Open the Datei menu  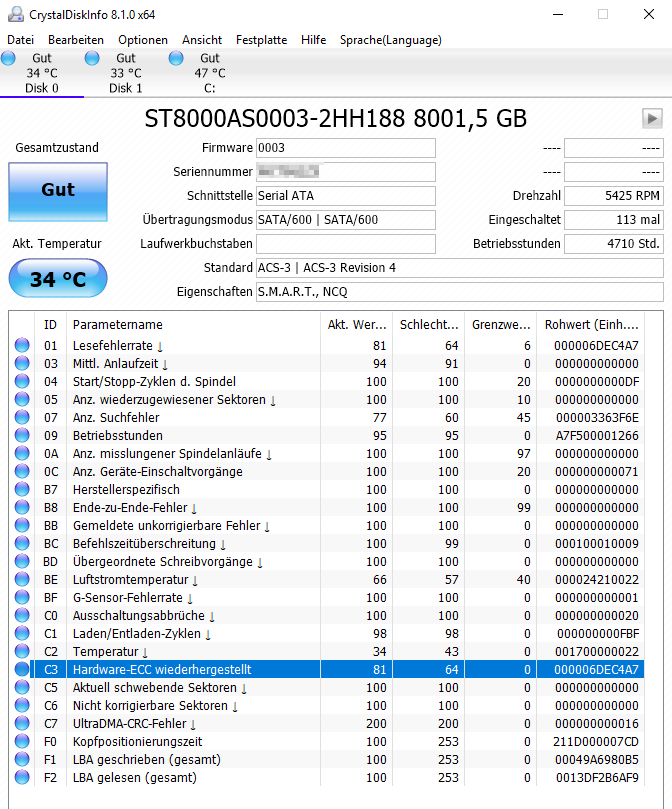point(21,40)
